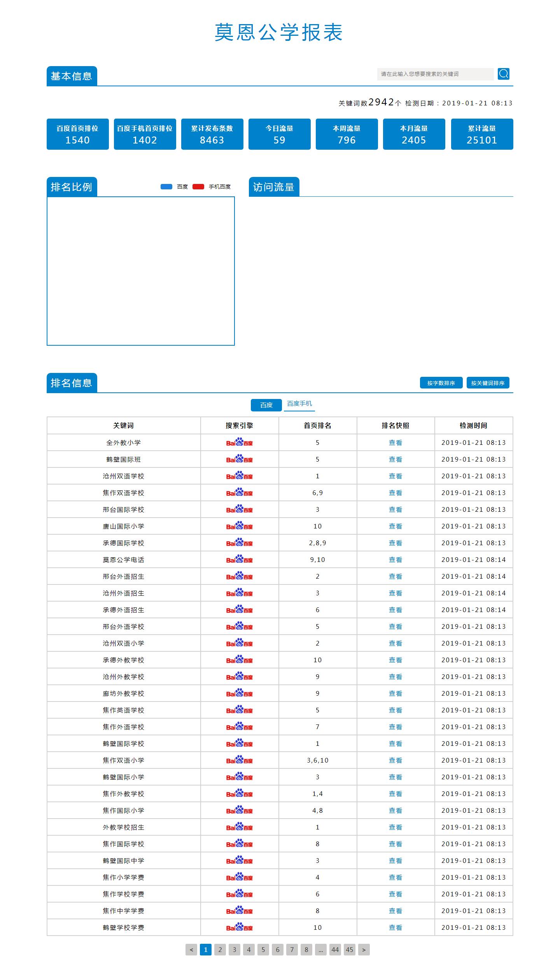Click Baidu logo in 承德外教学校 row

(x=240, y=660)
